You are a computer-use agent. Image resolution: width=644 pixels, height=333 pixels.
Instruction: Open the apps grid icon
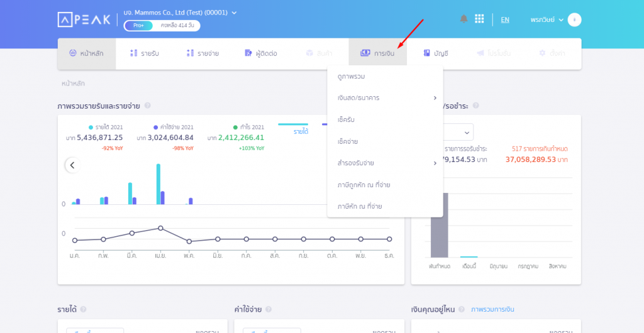[479, 19]
